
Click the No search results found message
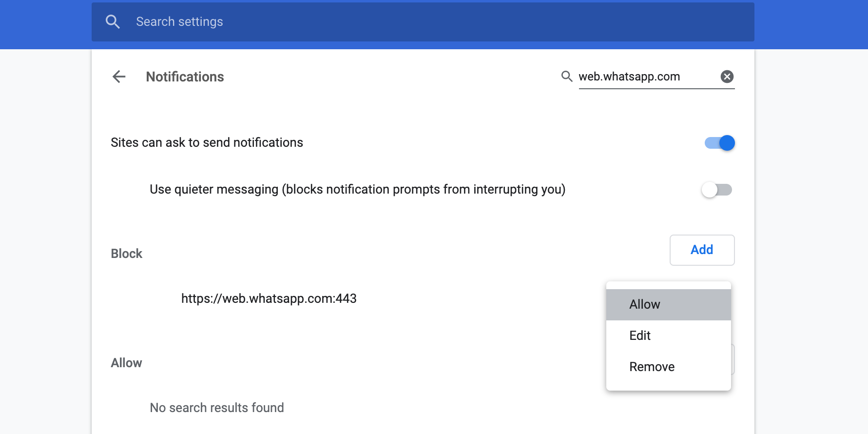click(217, 408)
